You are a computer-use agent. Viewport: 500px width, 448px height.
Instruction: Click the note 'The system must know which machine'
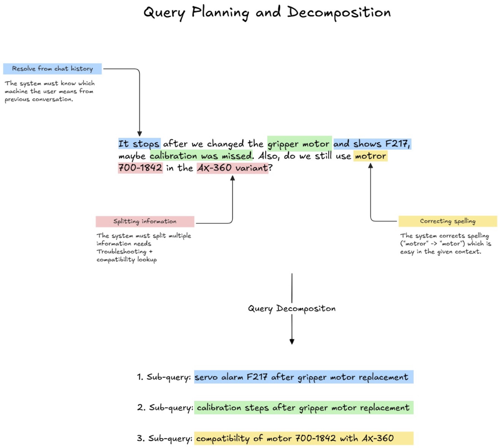(50, 91)
